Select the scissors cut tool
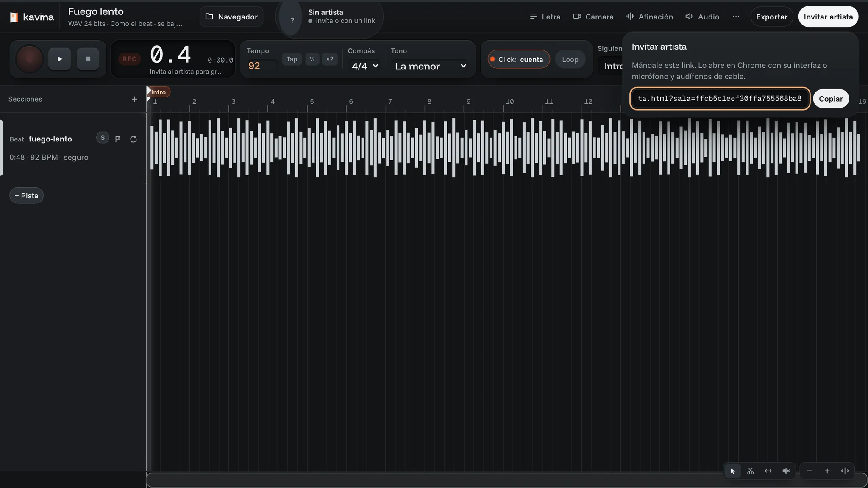868x488 pixels. pos(750,471)
